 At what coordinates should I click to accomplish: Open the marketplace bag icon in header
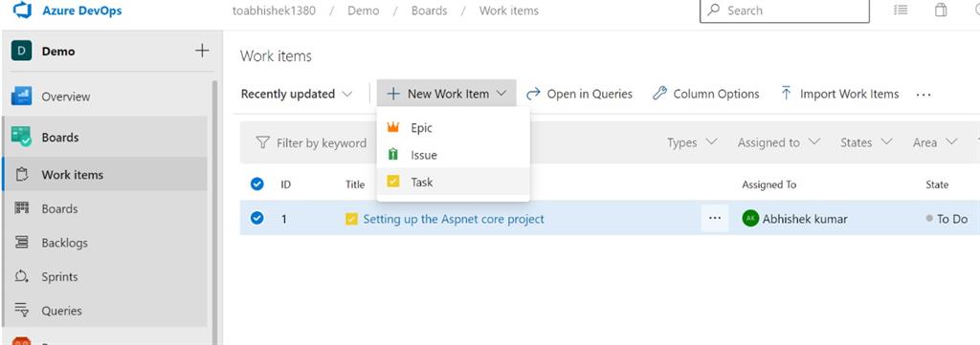[941, 10]
